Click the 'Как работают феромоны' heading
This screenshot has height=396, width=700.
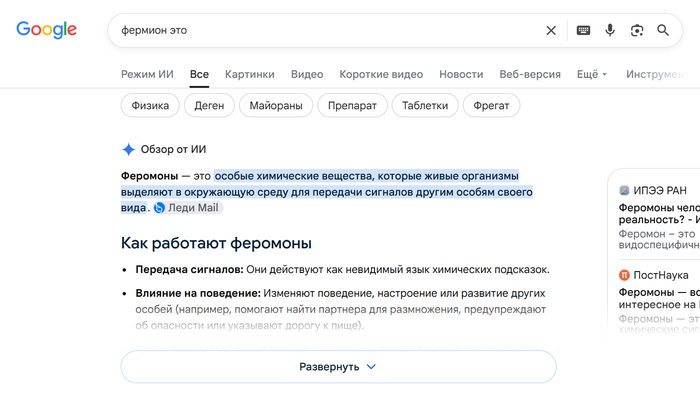pos(216,243)
